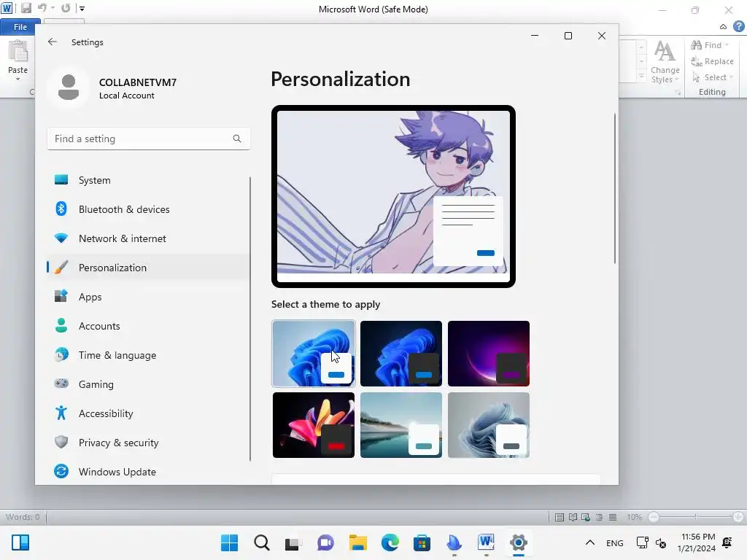Select Personalization in the sidebar

[148, 268]
